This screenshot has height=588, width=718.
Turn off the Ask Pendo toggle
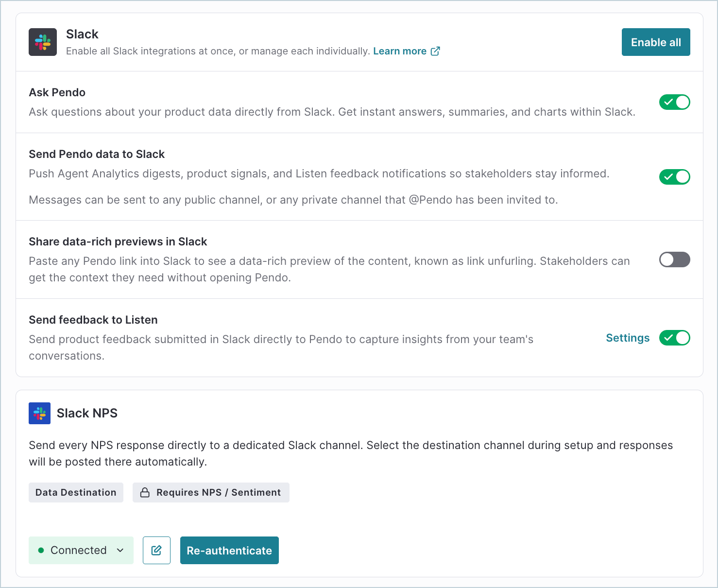click(674, 102)
